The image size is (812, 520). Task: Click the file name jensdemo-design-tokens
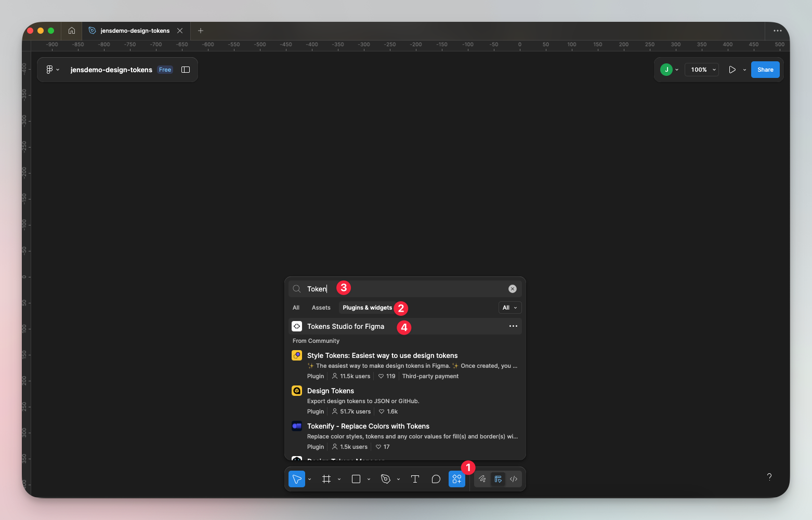[111, 70]
